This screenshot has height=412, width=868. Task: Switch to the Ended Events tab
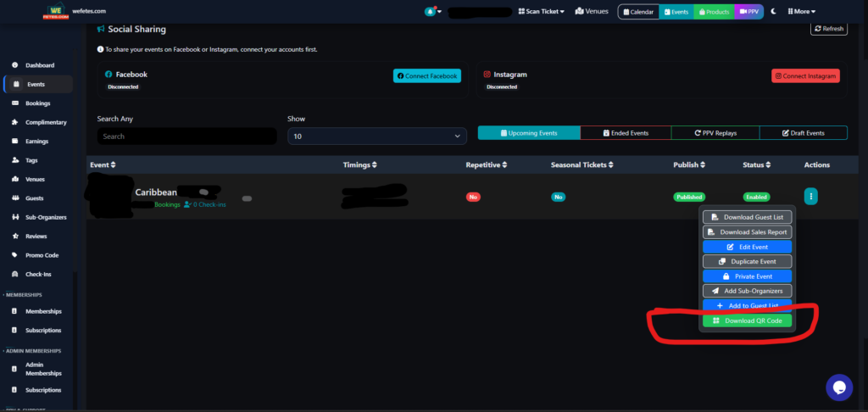pyautogui.click(x=625, y=133)
